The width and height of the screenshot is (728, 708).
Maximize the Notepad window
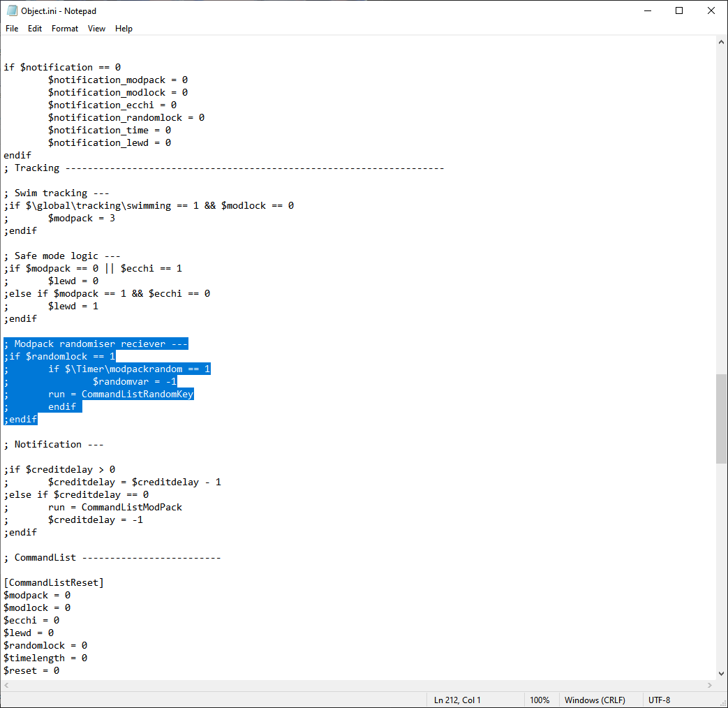pyautogui.click(x=679, y=10)
